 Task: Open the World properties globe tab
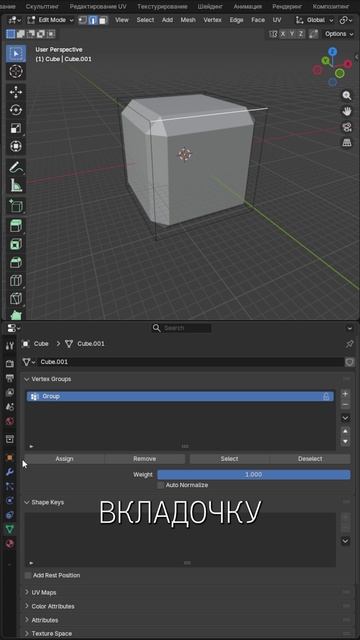coord(9,421)
